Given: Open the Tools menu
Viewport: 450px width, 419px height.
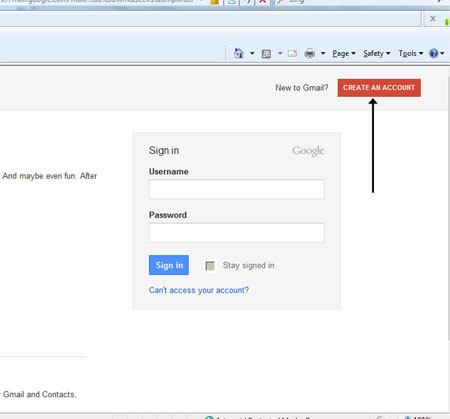Looking at the screenshot, I should tap(411, 53).
